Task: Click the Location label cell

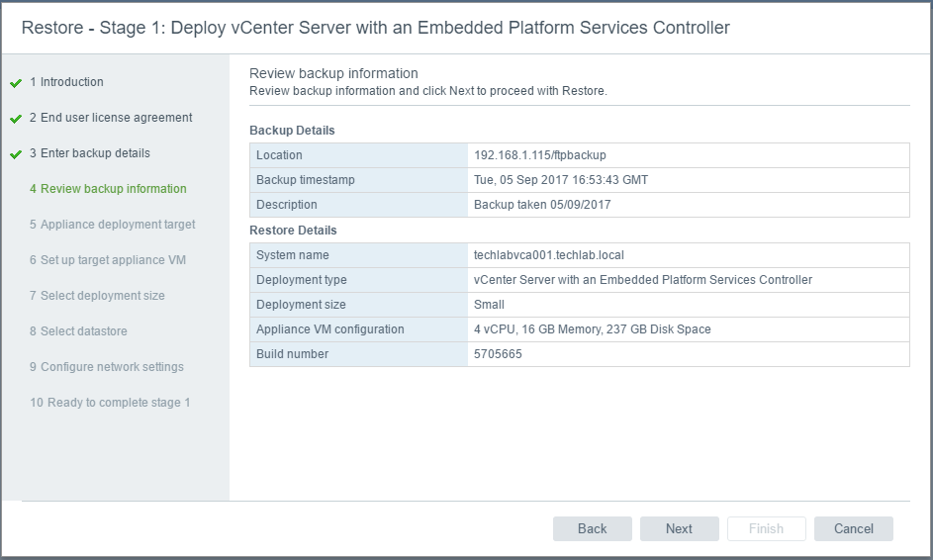Action: click(359, 155)
